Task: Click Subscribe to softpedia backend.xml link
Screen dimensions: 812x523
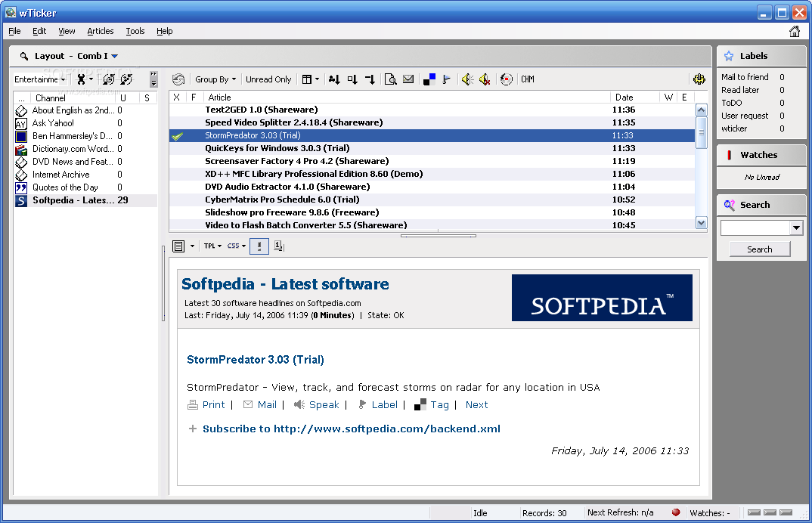Action: 351,429
